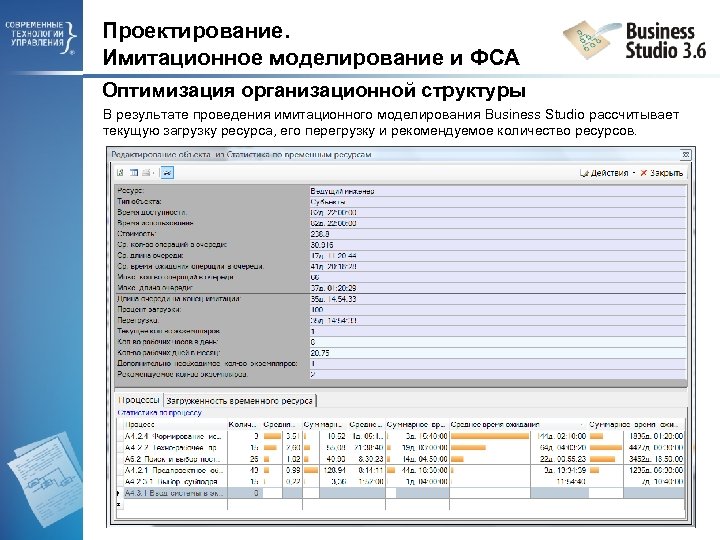The width and height of the screenshot is (720, 540).
Task: Click the Средни.. column header
Action: pyautogui.click(x=281, y=425)
